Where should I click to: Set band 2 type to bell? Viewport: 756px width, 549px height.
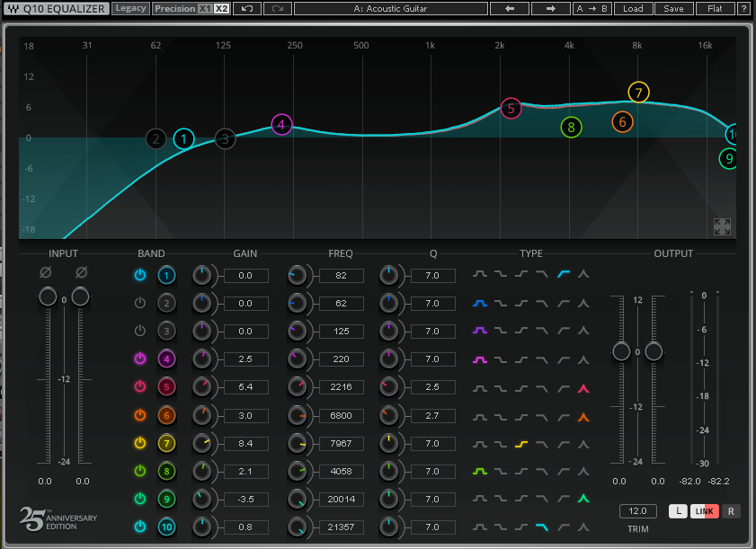[x=480, y=303]
